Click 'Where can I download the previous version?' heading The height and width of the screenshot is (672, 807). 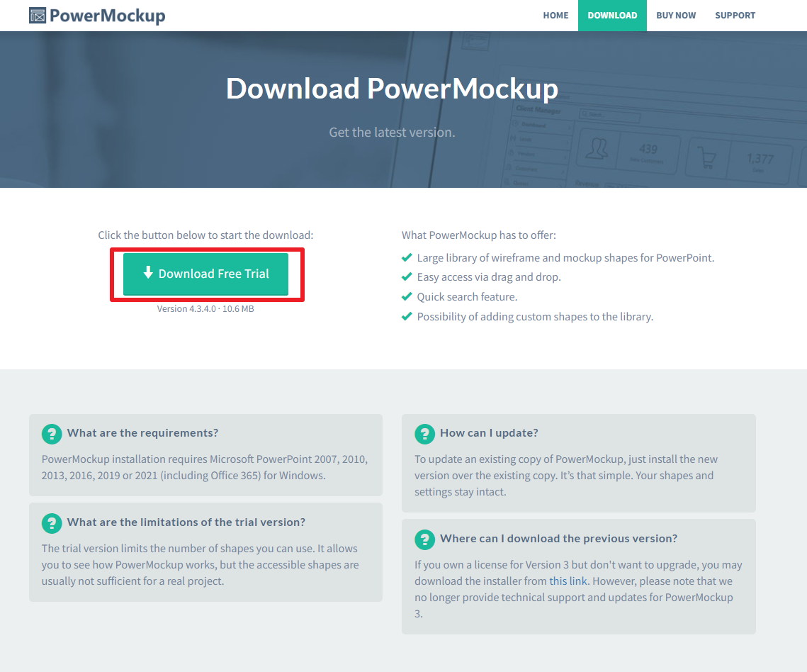(x=558, y=539)
